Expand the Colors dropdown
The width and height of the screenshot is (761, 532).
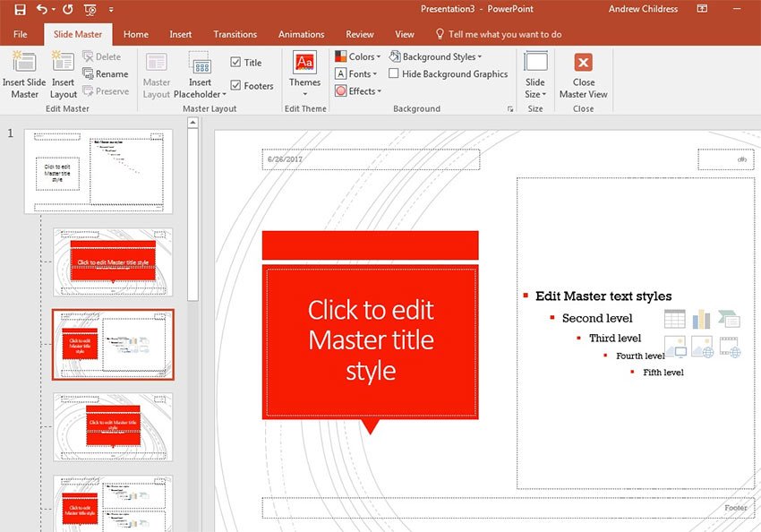tap(358, 56)
